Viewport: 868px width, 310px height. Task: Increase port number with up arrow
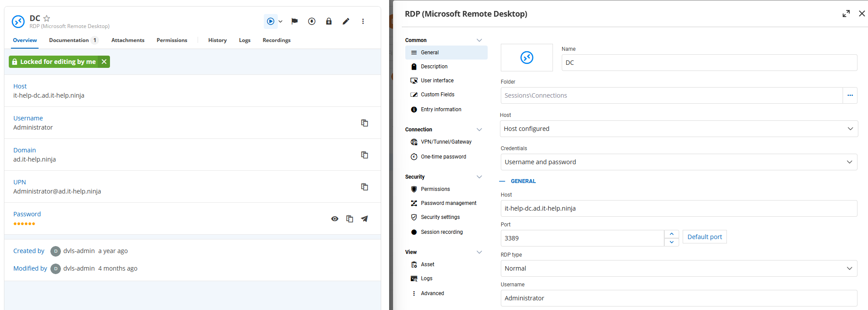click(x=671, y=234)
